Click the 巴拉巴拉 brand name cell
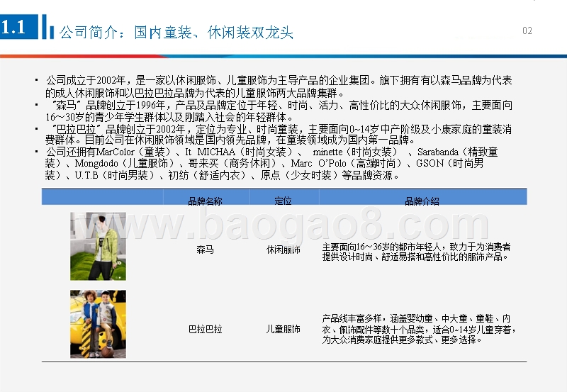This screenshot has width=567, height=392. 205,329
